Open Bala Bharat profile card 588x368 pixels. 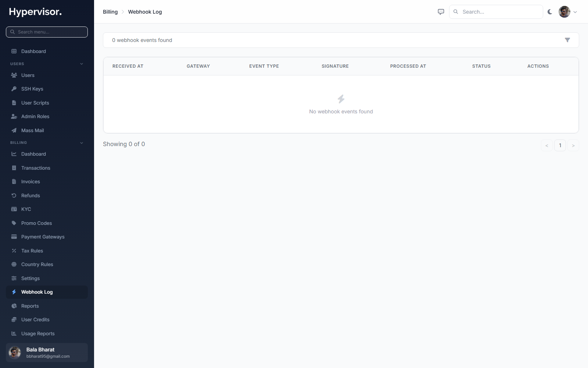pos(47,353)
